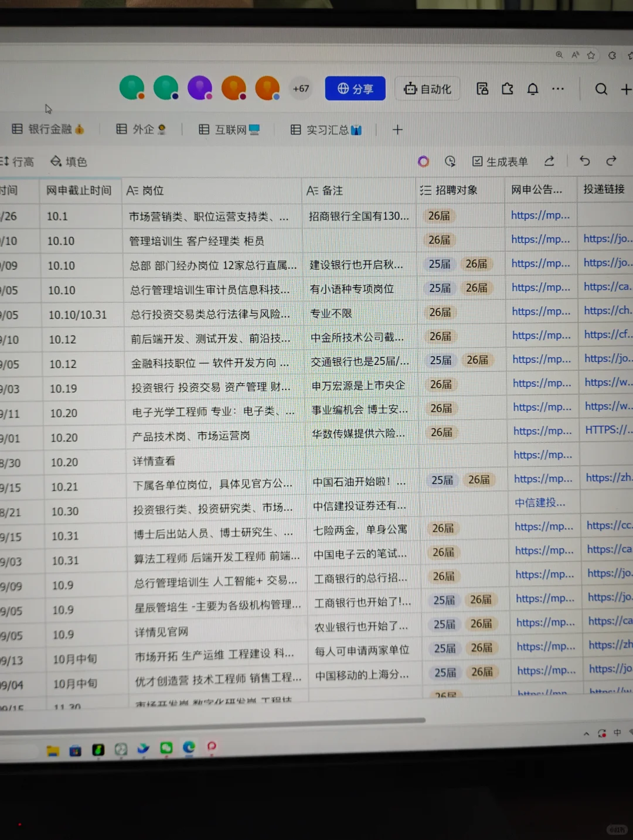Click the 26届 tag in the 10.1 row
The width and height of the screenshot is (633, 840).
pos(439,216)
